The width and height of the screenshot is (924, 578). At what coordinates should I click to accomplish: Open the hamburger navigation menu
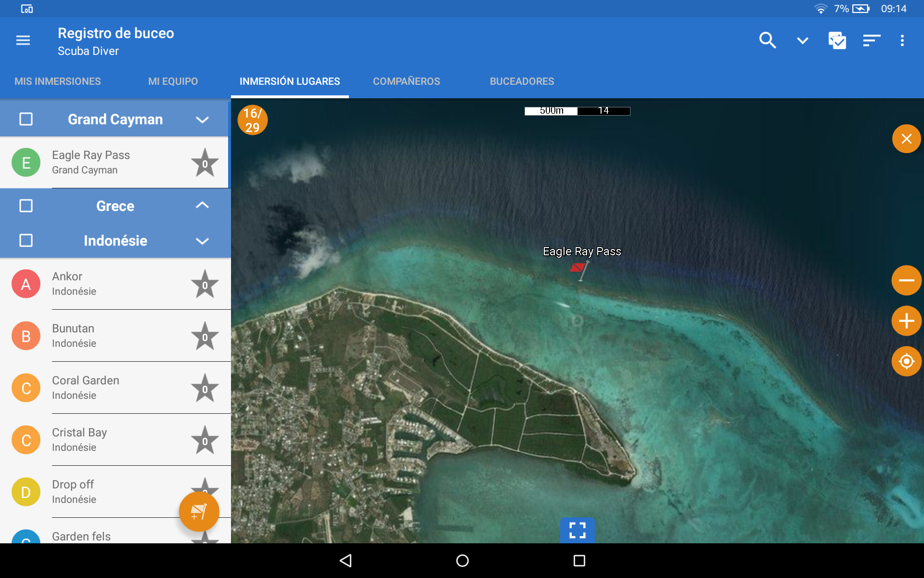(x=23, y=40)
